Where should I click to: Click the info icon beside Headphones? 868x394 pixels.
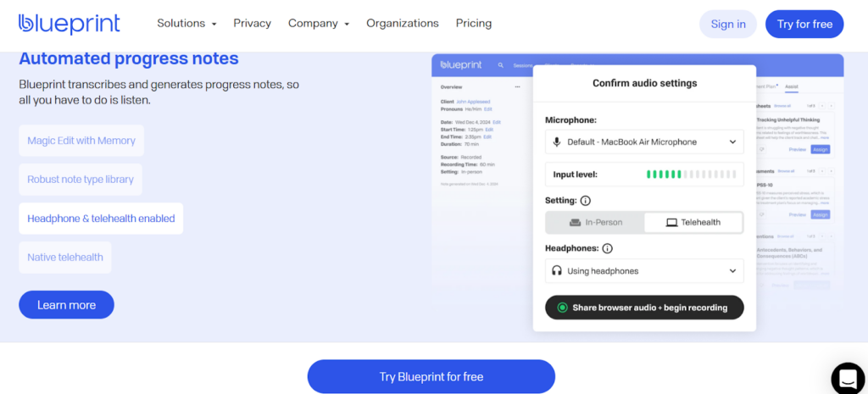click(x=607, y=248)
